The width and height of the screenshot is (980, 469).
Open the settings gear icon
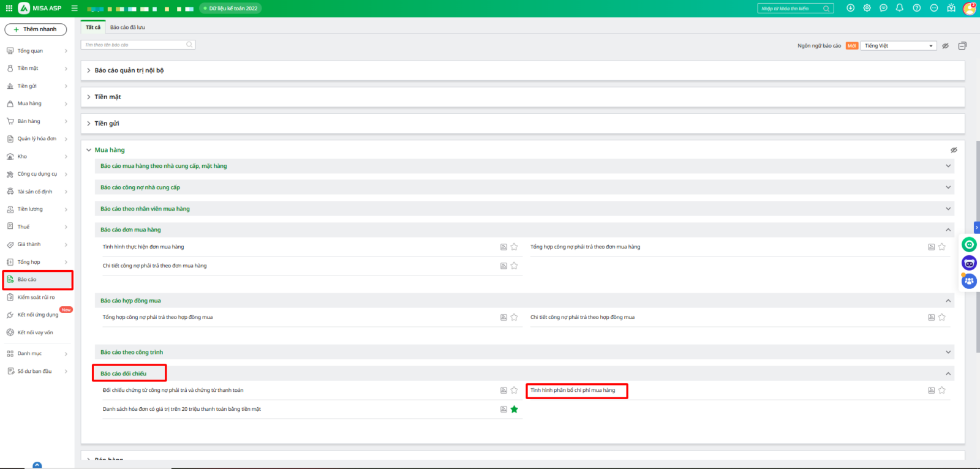[867, 8]
